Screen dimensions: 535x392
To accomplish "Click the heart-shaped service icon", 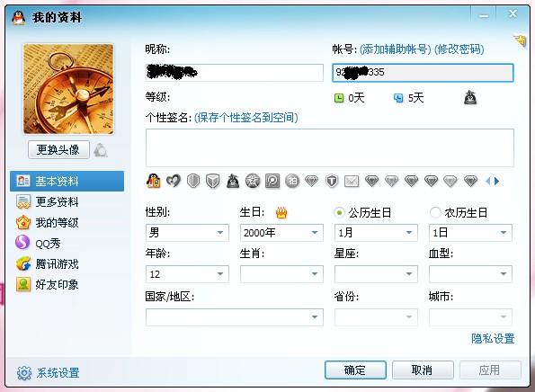I will (174, 181).
